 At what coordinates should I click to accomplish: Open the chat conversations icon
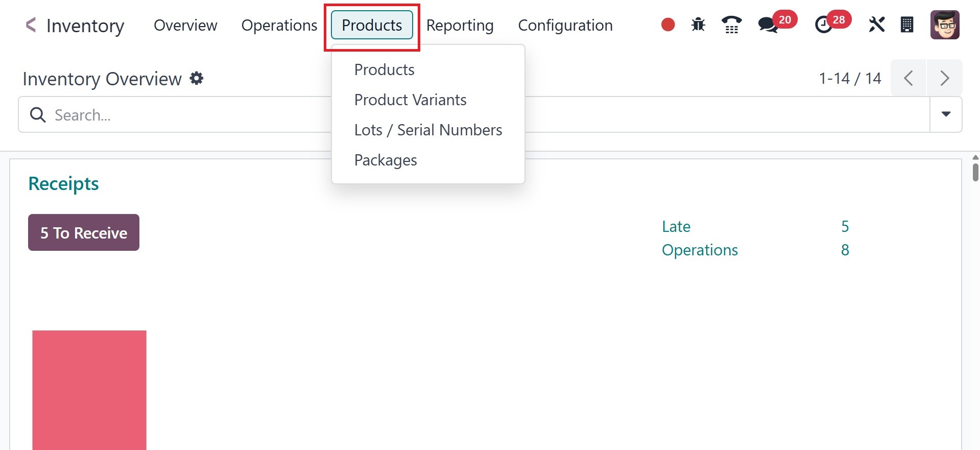coord(768,25)
